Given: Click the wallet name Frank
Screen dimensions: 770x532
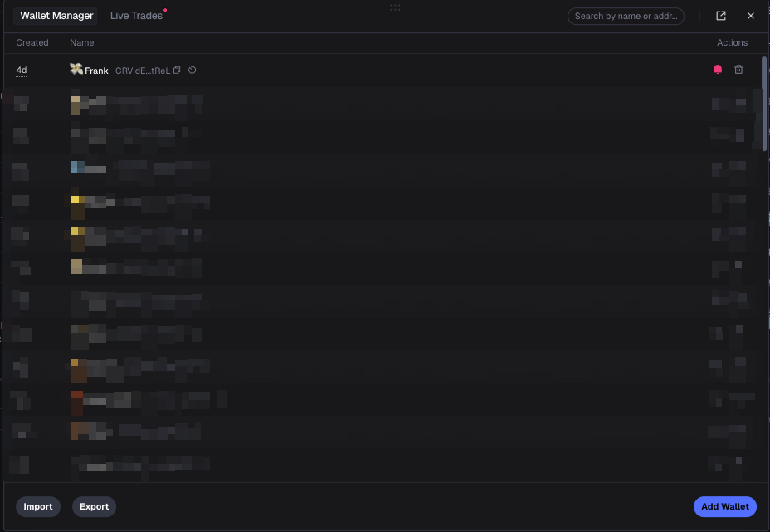Looking at the screenshot, I should tap(96, 71).
